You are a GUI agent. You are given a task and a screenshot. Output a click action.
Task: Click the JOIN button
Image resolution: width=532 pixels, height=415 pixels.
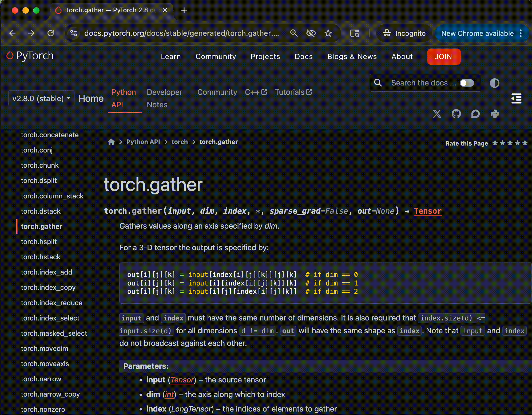pyautogui.click(x=444, y=56)
